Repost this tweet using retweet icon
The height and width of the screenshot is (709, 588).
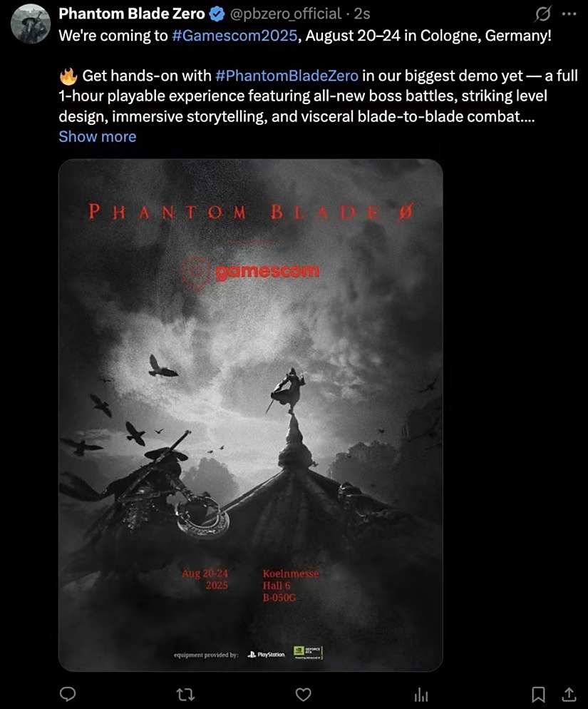point(185,694)
